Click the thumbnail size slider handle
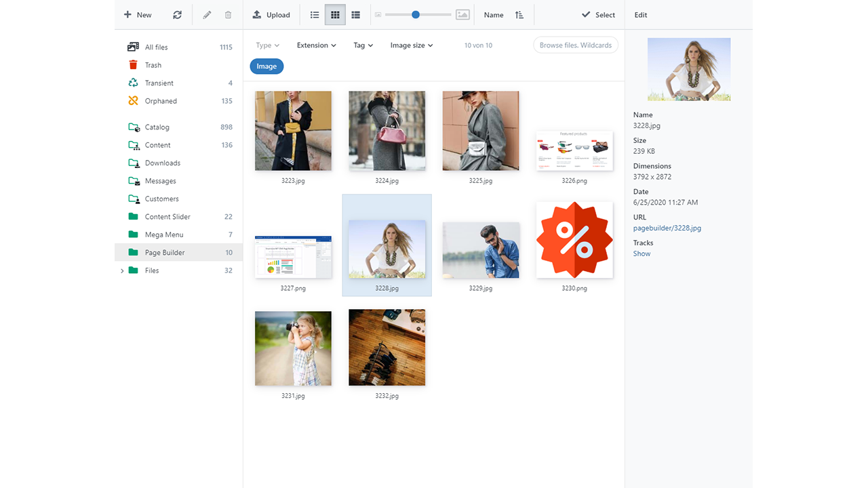The height and width of the screenshot is (488, 868). 416,15
